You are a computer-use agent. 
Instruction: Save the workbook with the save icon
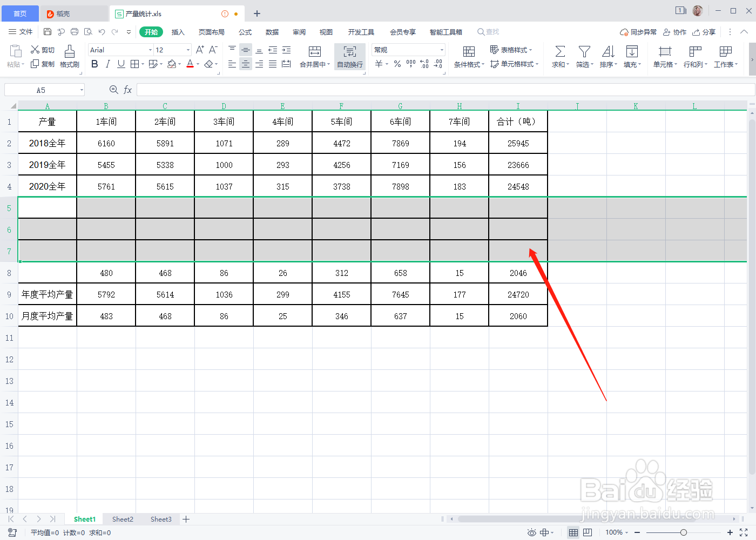(48, 32)
